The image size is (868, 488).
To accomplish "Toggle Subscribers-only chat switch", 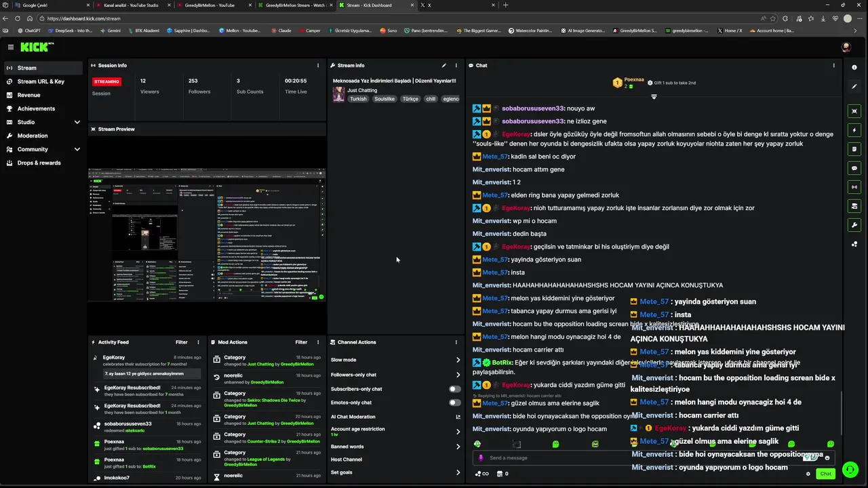I will (x=454, y=389).
